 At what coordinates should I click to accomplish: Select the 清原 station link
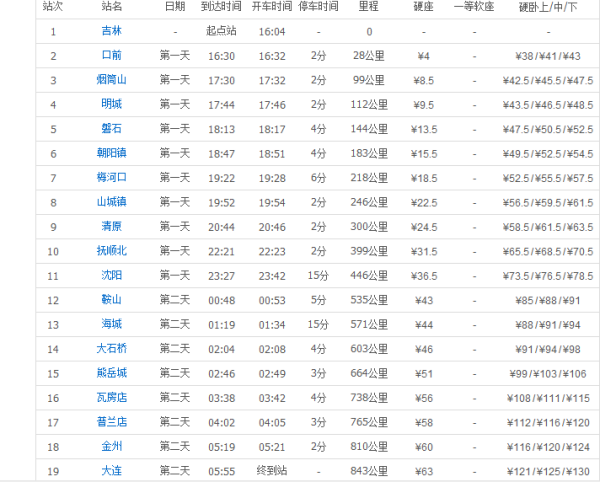pos(112,226)
